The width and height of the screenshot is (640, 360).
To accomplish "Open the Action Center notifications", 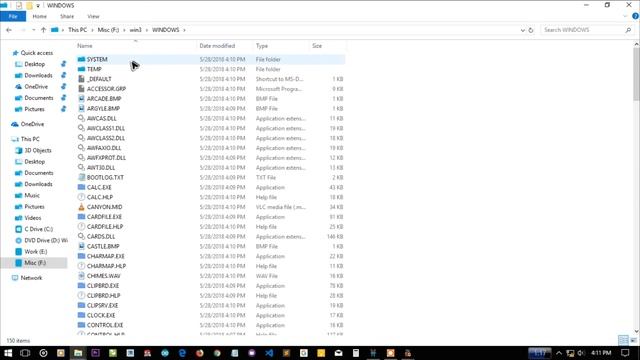I will (x=625, y=353).
